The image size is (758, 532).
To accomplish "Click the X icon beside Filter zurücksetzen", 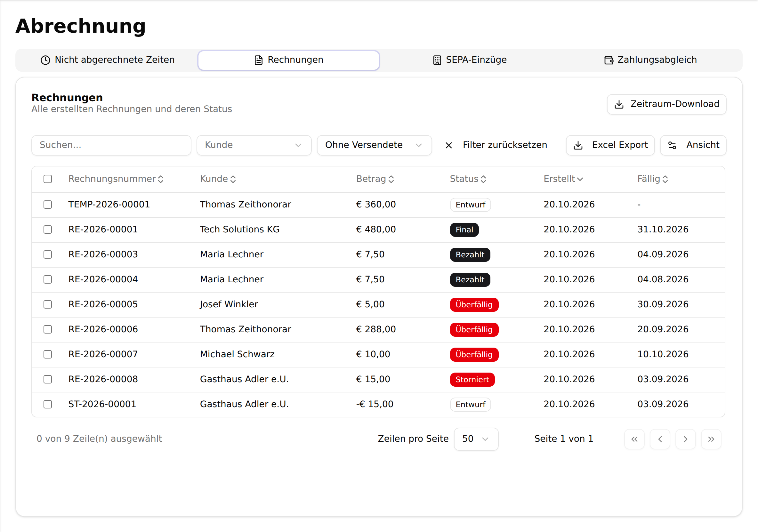I will coord(449,145).
